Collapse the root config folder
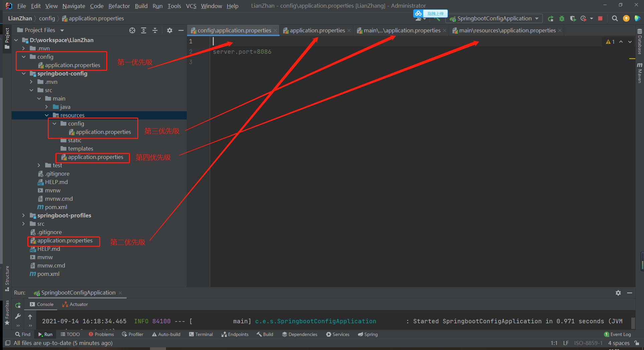 [24, 57]
